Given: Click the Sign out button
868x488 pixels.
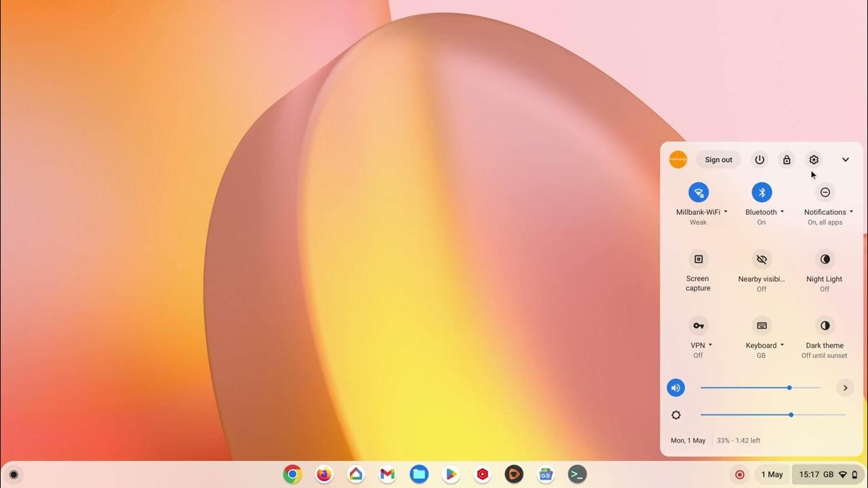Looking at the screenshot, I should (718, 160).
